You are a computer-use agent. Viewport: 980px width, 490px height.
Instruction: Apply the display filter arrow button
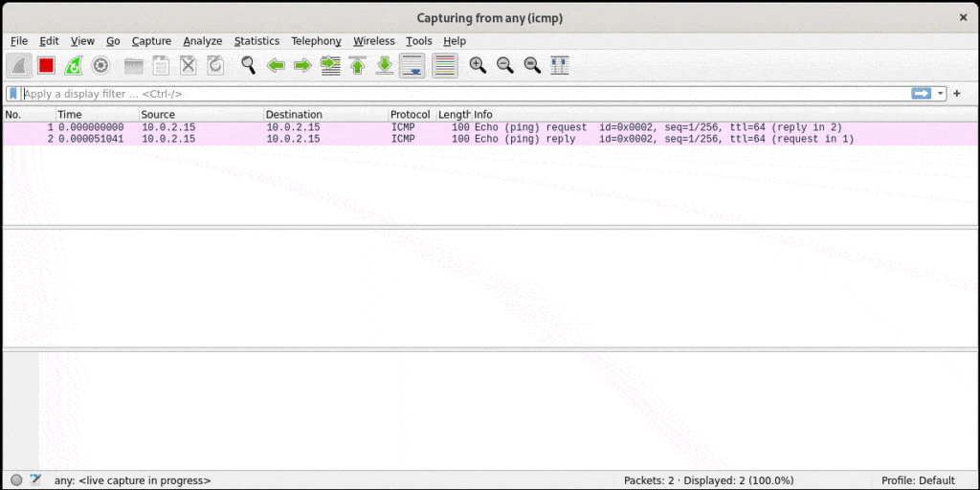point(922,94)
